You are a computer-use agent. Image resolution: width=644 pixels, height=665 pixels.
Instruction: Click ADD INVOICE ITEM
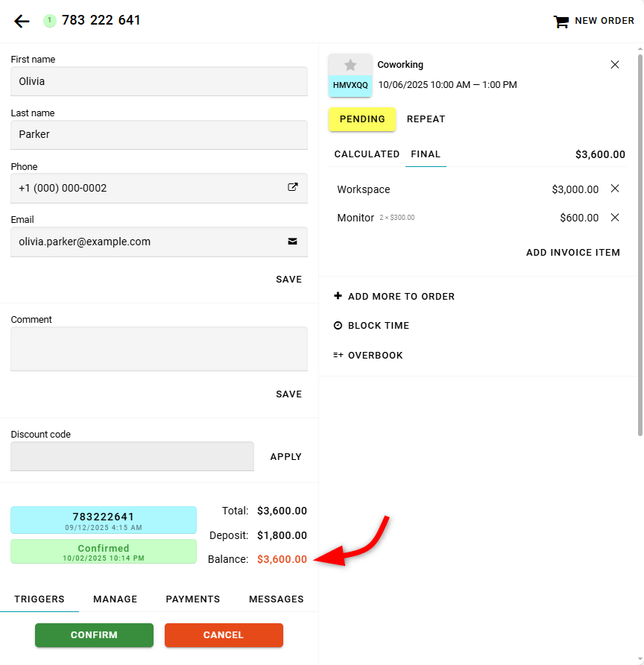(572, 253)
